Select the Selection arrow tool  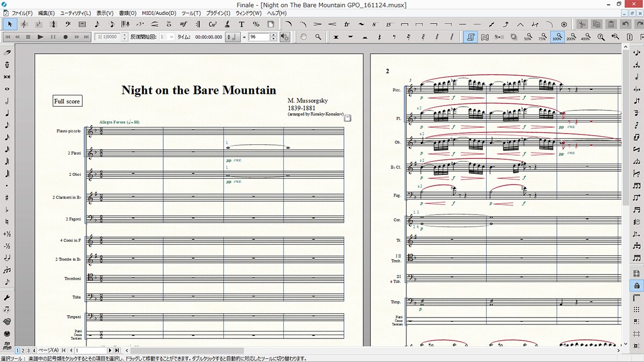coord(10,24)
